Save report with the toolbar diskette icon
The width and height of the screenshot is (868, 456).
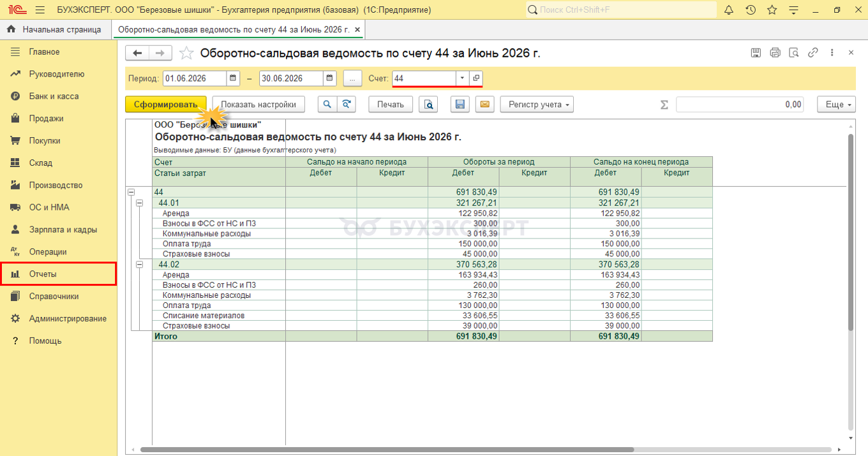click(x=460, y=105)
